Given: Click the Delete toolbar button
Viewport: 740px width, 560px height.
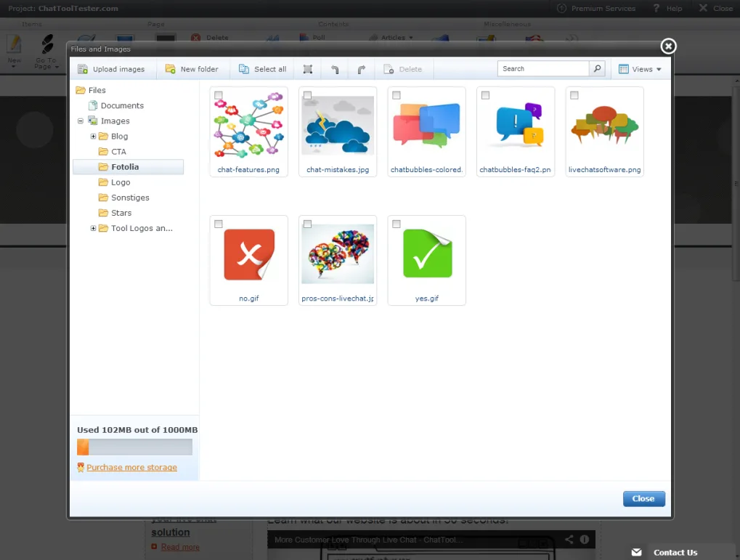Looking at the screenshot, I should click(403, 69).
